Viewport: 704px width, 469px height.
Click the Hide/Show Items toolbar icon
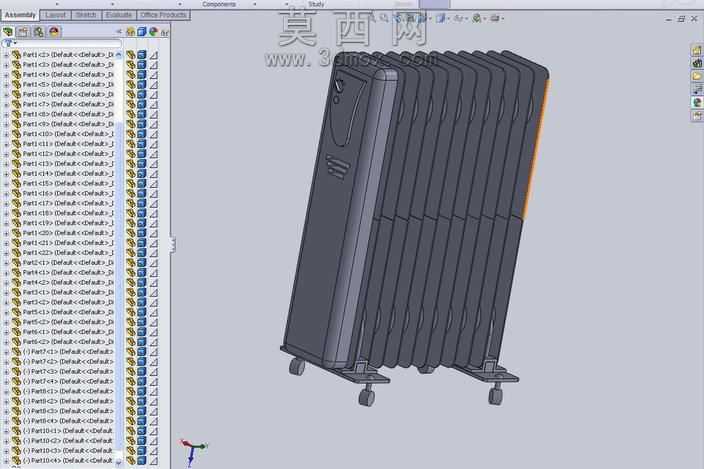458,18
